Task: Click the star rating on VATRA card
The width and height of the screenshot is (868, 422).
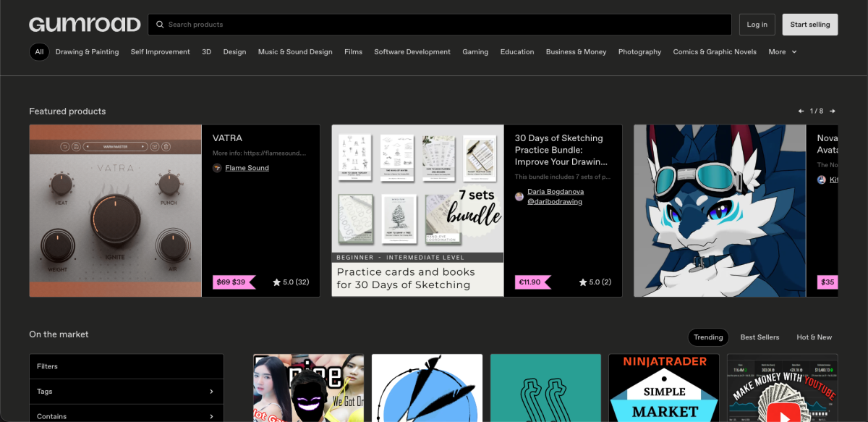Action: coord(291,282)
